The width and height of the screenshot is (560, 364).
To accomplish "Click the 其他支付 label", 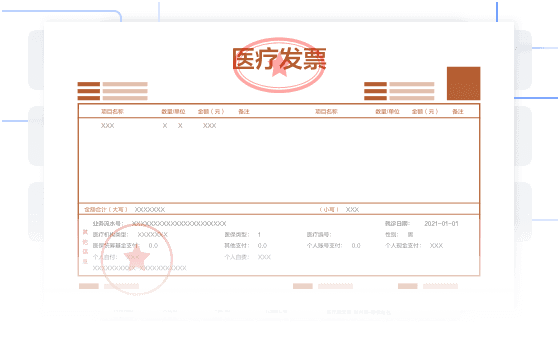I will pyautogui.click(x=237, y=246).
